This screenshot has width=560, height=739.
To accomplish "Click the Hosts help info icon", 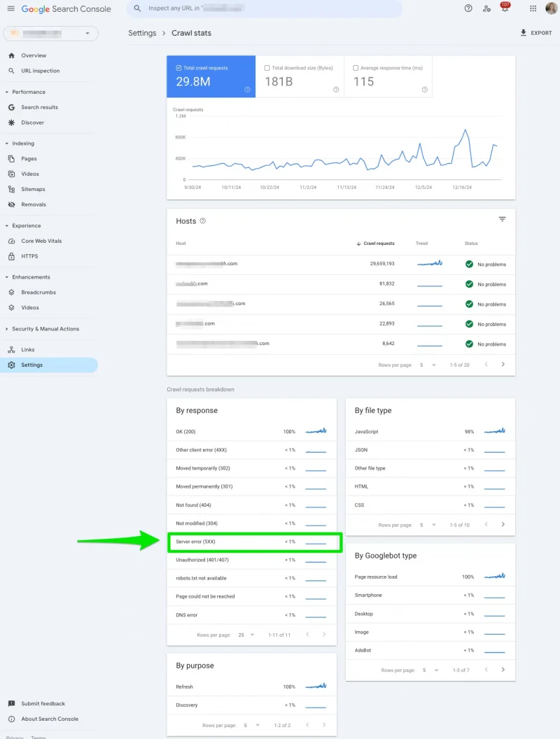I will pos(203,220).
